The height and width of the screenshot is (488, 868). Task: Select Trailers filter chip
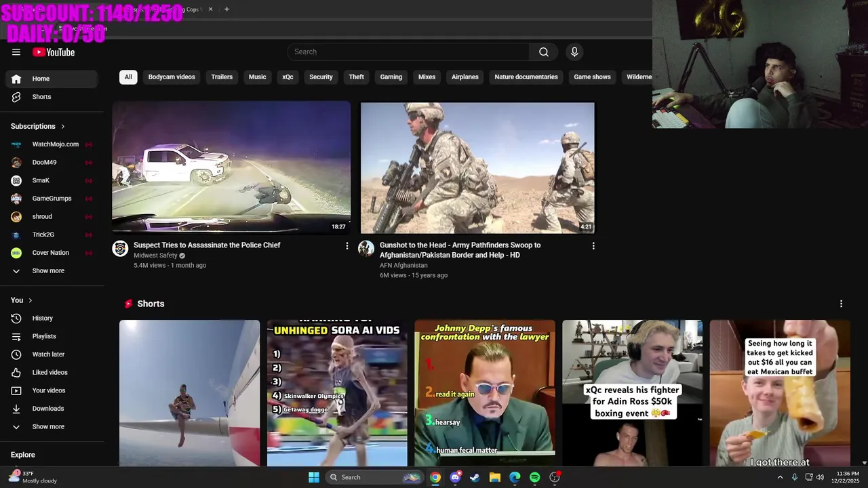tap(222, 77)
